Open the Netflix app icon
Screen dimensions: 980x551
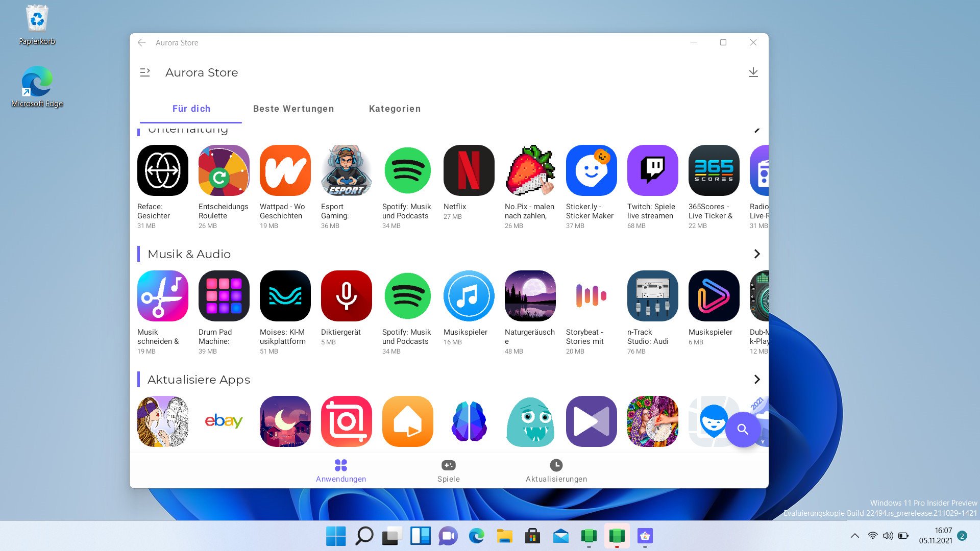pos(469,170)
